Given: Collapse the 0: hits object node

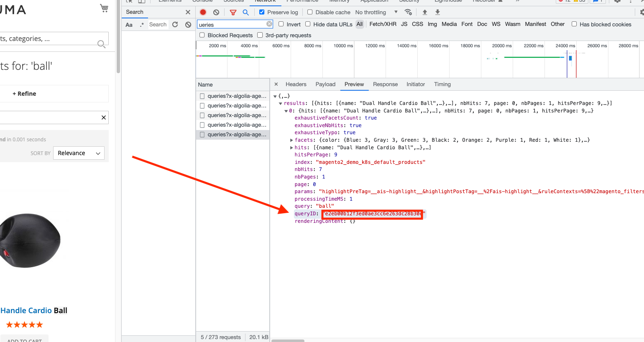Looking at the screenshot, I should (286, 111).
